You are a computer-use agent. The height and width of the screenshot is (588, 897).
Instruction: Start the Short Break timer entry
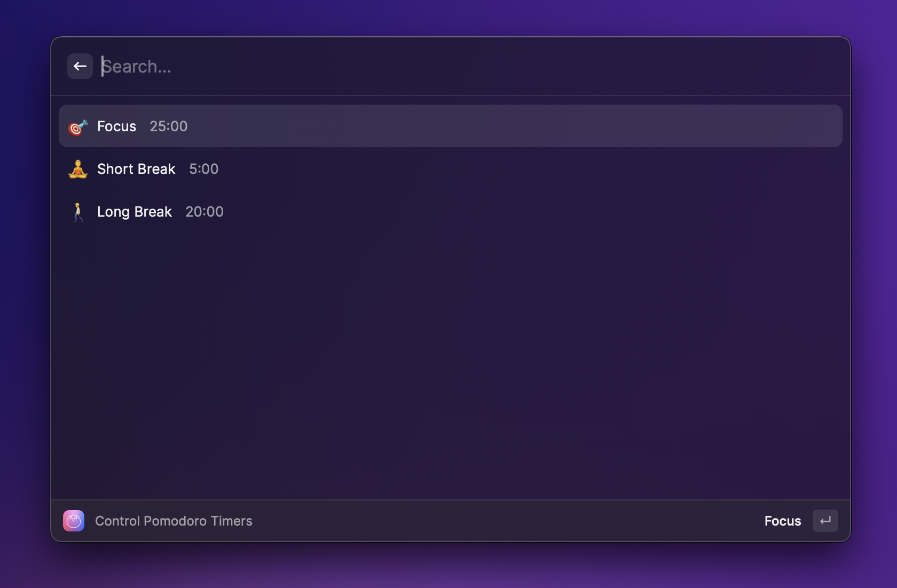[x=451, y=169]
